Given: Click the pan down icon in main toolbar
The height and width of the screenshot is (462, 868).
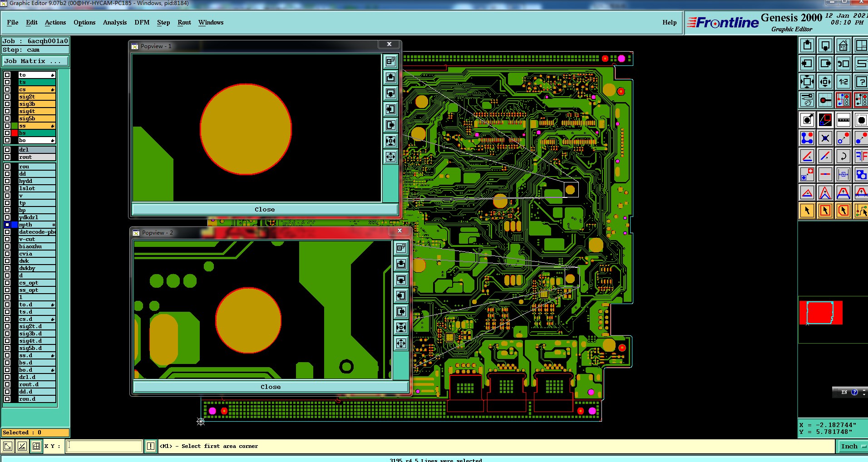Looking at the screenshot, I should (x=825, y=45).
